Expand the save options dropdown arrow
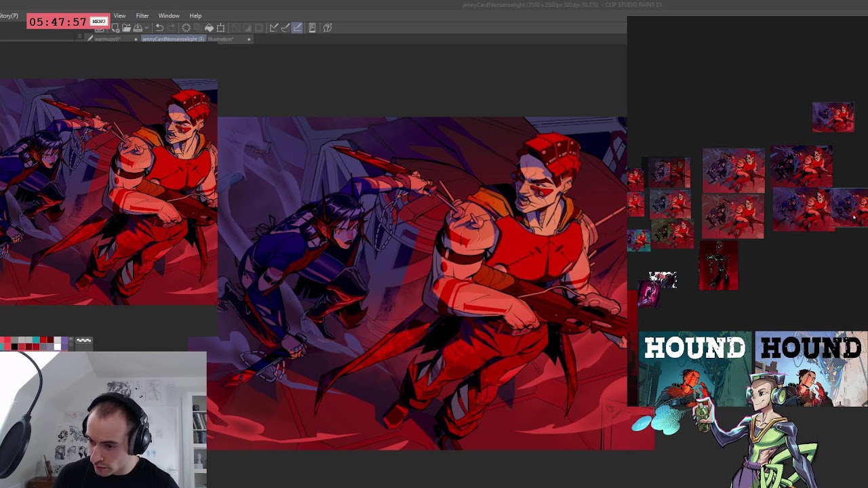868x488 pixels. 146,28
